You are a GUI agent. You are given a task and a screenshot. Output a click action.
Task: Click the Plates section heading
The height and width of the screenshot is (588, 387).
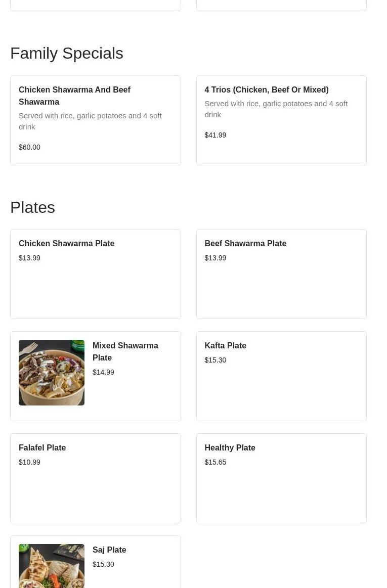pyautogui.click(x=32, y=208)
